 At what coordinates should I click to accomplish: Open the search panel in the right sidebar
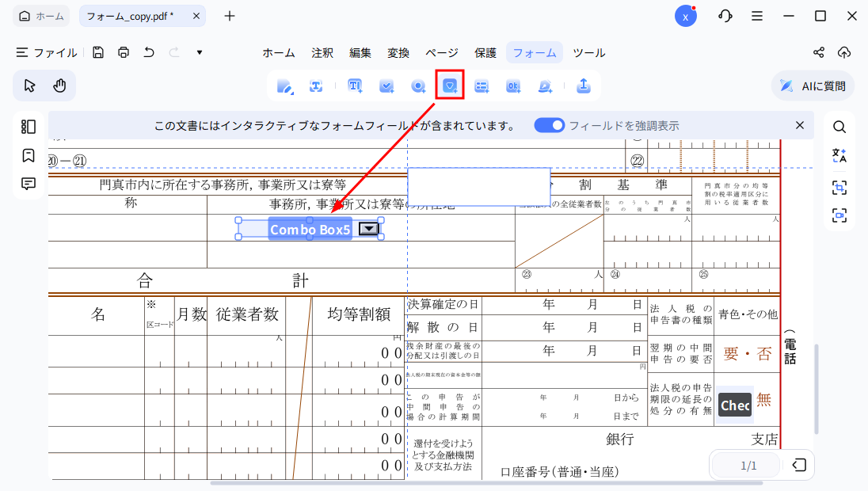tap(839, 126)
